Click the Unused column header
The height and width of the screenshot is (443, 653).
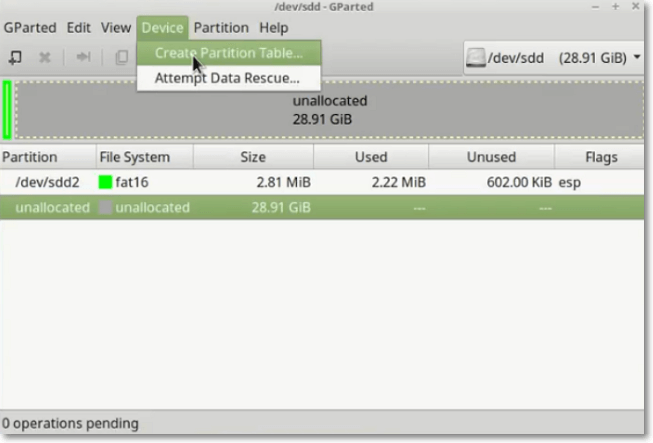tap(491, 157)
